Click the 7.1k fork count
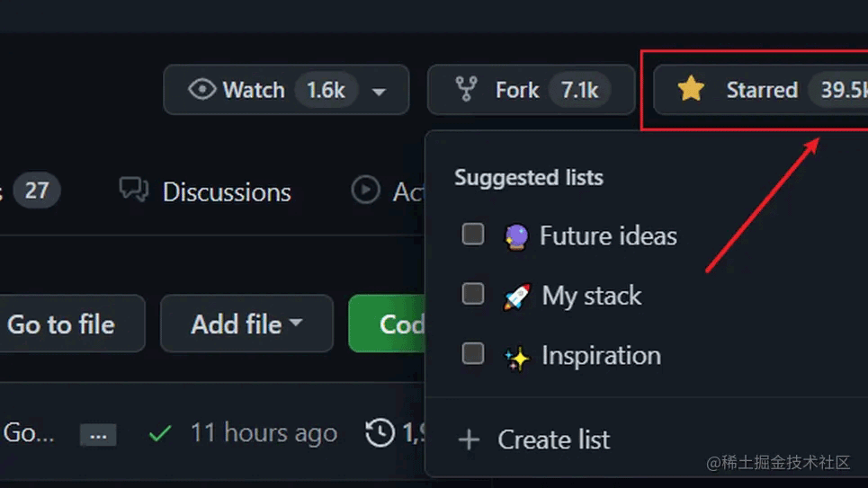 579,90
